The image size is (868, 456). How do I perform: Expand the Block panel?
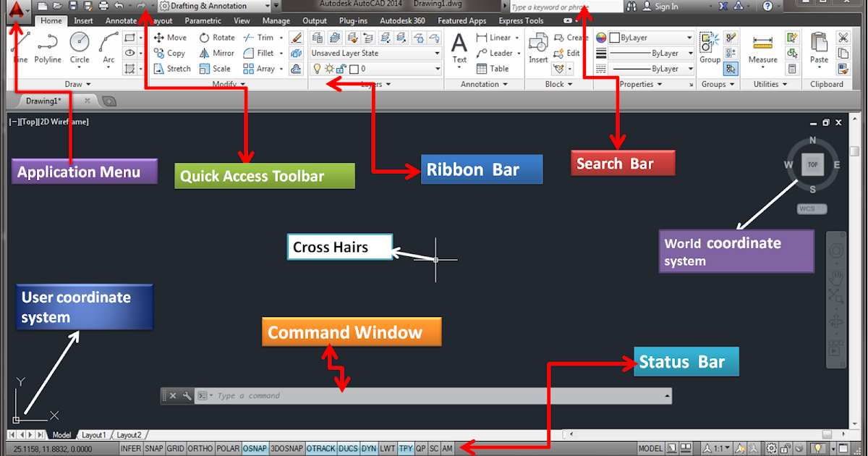tap(558, 85)
